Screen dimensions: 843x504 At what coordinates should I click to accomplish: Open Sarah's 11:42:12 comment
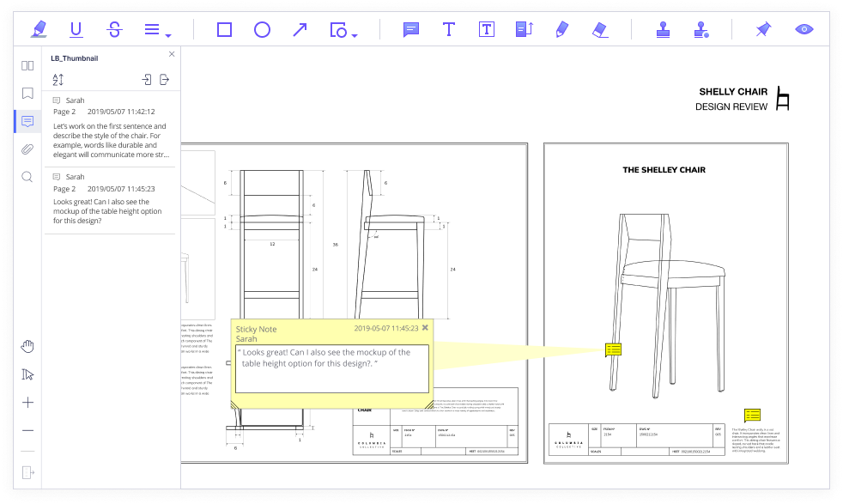pos(110,128)
